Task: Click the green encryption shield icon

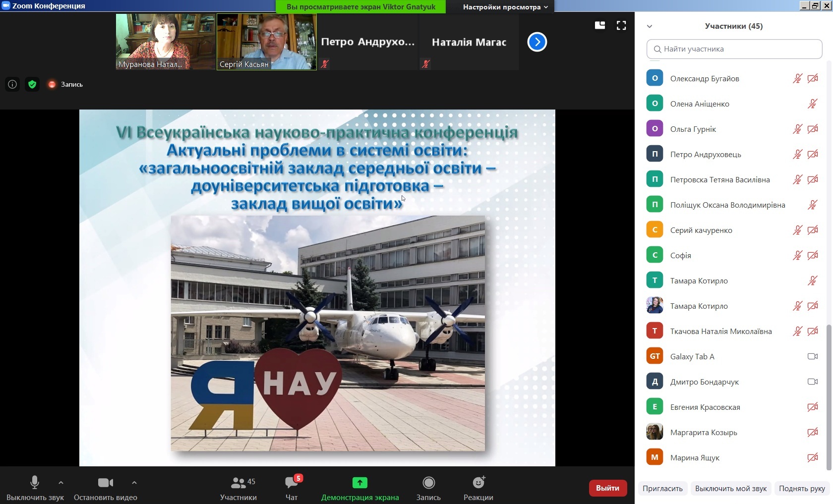Action: [32, 84]
